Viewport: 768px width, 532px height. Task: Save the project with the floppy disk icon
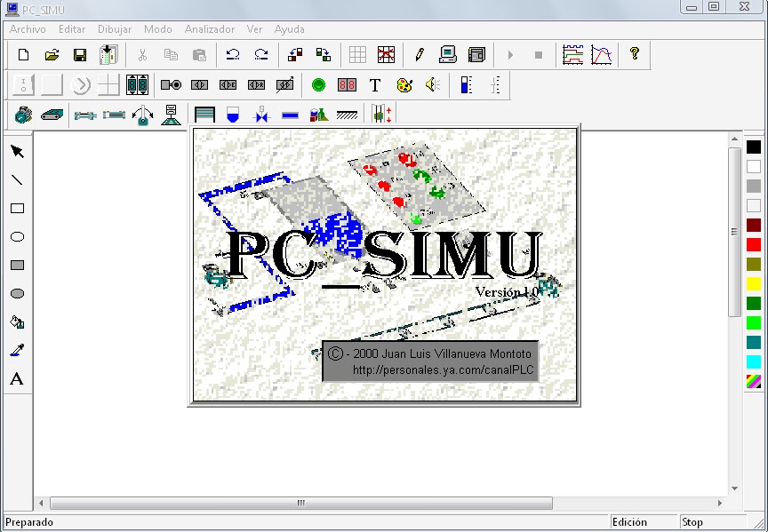(x=80, y=54)
